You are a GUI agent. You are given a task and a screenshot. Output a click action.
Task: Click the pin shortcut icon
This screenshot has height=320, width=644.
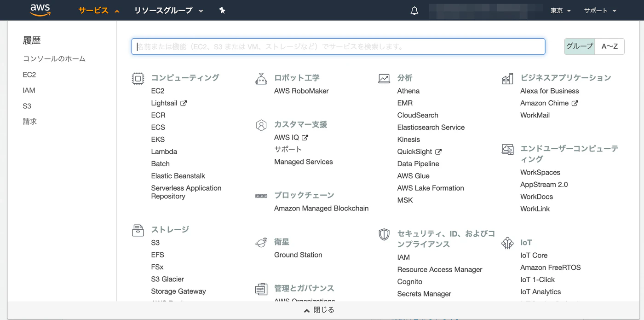tap(222, 10)
